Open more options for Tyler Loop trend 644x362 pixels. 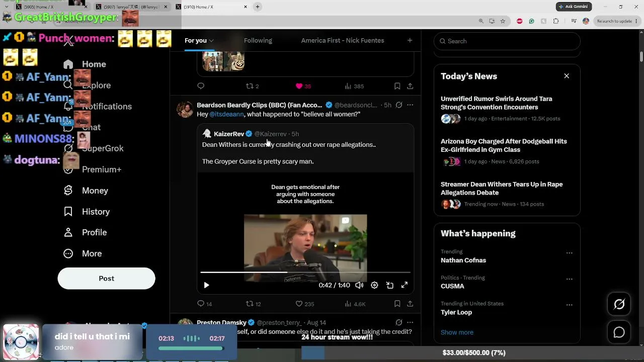tap(569, 305)
